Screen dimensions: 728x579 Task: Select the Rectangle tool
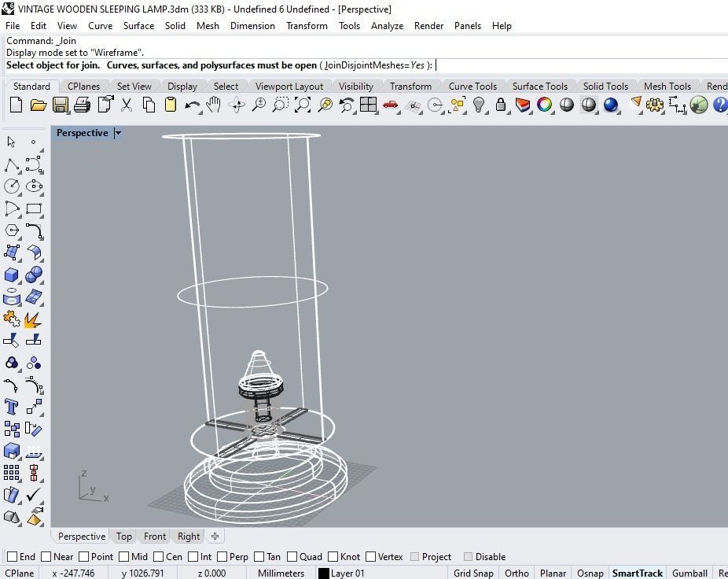34,208
